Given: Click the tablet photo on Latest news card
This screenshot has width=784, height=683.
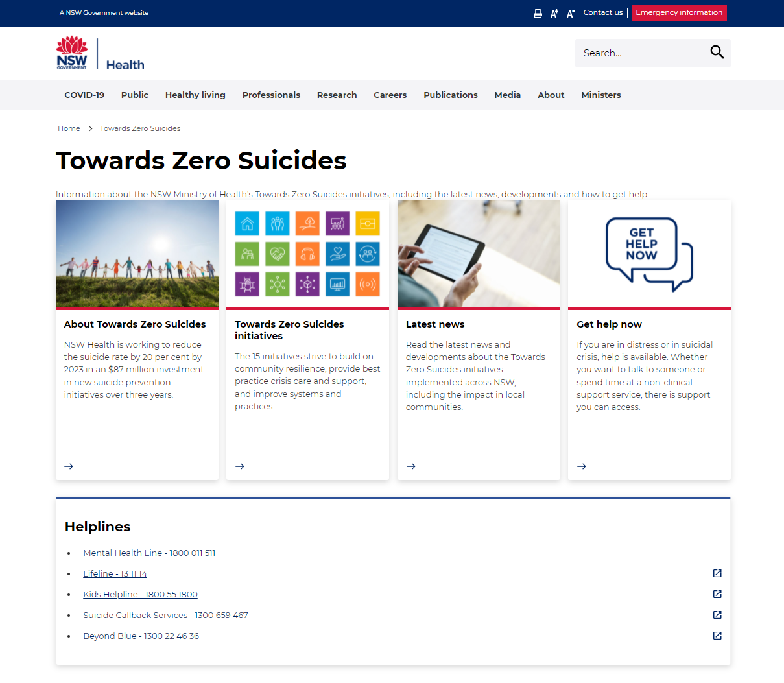Looking at the screenshot, I should pyautogui.click(x=479, y=254).
